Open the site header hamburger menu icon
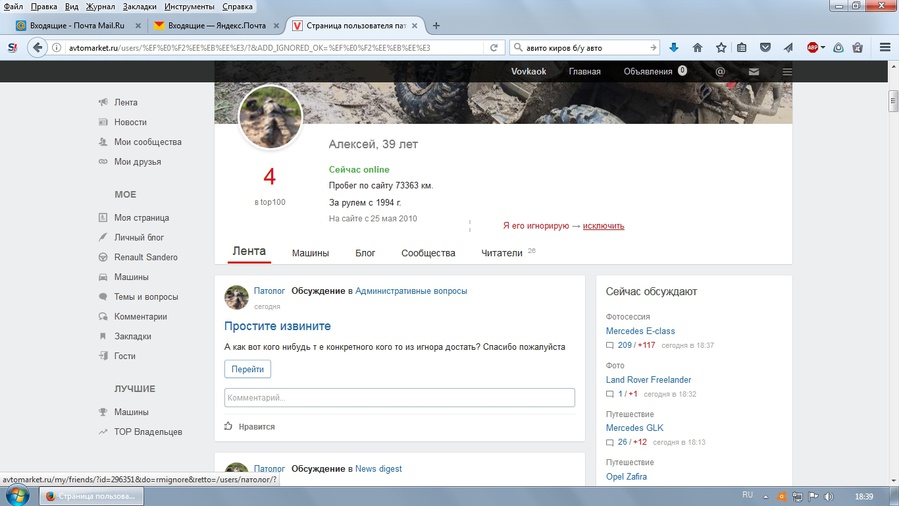899x506 pixels. (787, 72)
